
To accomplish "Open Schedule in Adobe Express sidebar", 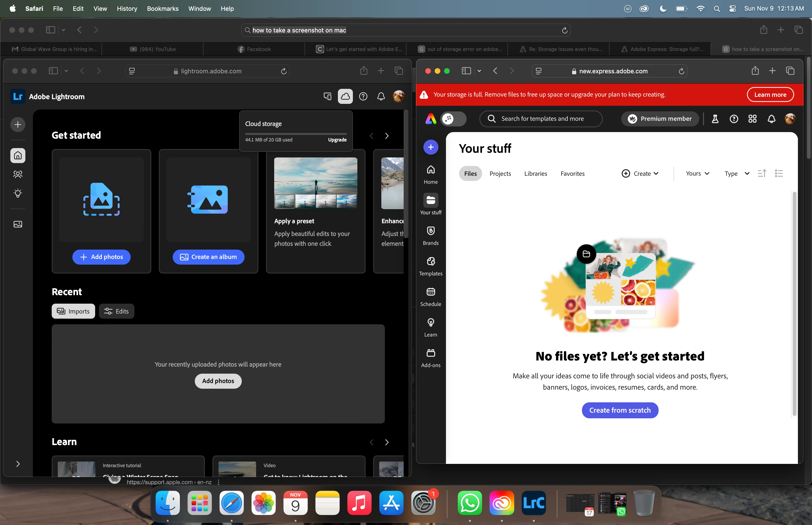I will point(430,296).
